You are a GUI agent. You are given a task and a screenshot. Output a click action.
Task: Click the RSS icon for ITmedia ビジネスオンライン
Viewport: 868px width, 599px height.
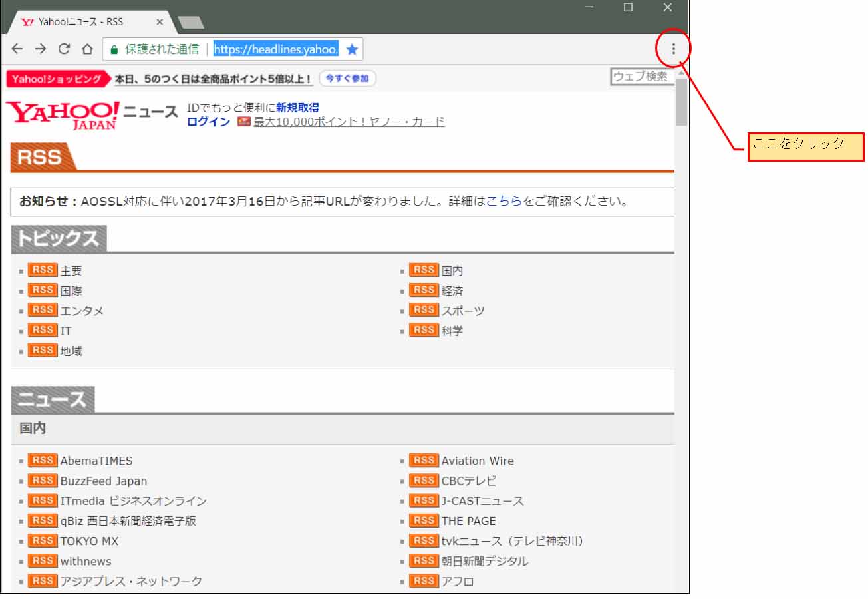pos(43,500)
